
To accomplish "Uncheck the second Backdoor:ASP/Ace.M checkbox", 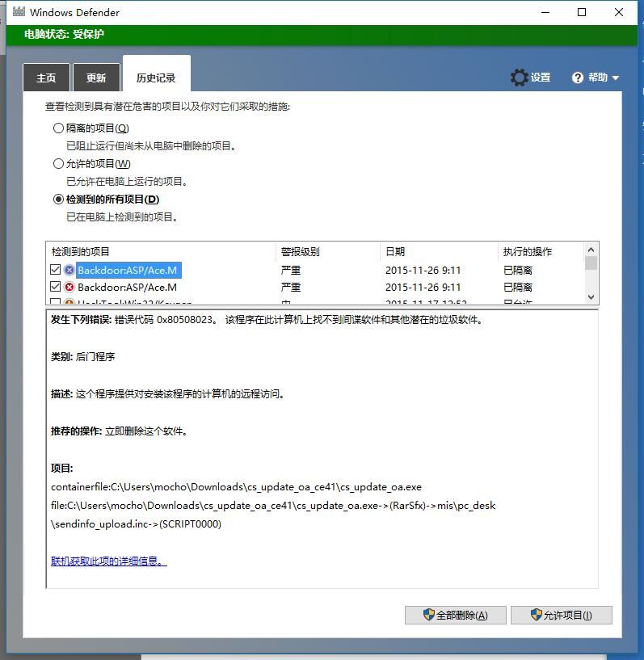I will [56, 287].
